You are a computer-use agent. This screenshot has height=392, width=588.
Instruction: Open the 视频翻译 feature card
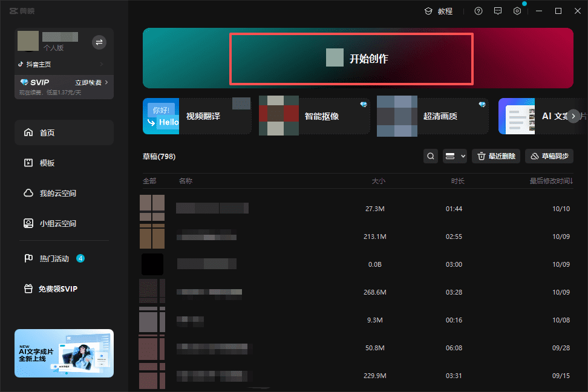[197, 116]
